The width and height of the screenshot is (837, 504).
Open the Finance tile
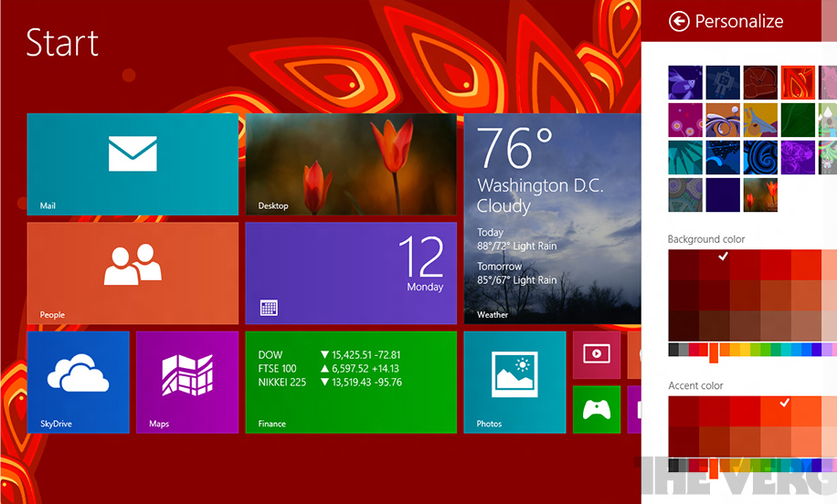(351, 382)
